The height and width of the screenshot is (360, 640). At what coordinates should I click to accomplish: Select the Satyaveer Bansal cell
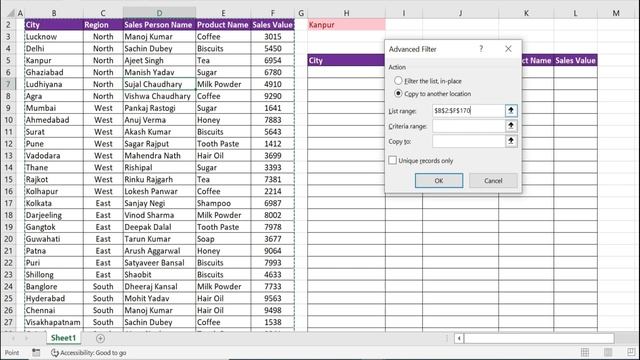159,263
